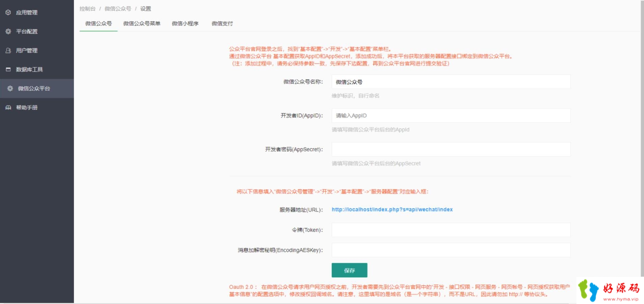The image size is (644, 304).
Task: Click the 服务器地址(URL) label
Action: (x=301, y=210)
